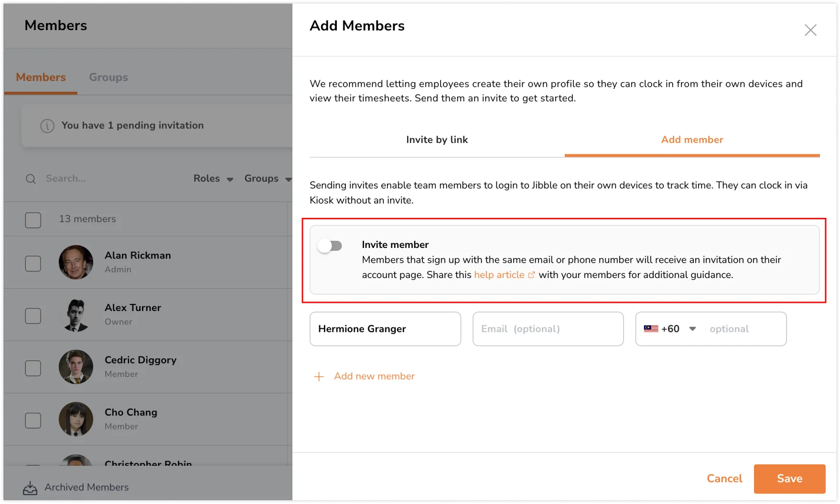Toggle the Invite member switch

(x=330, y=246)
